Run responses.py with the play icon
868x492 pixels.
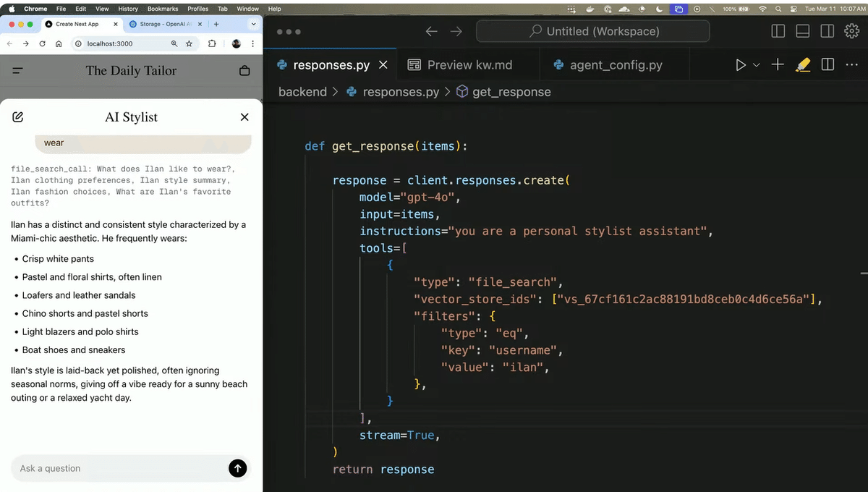click(739, 64)
